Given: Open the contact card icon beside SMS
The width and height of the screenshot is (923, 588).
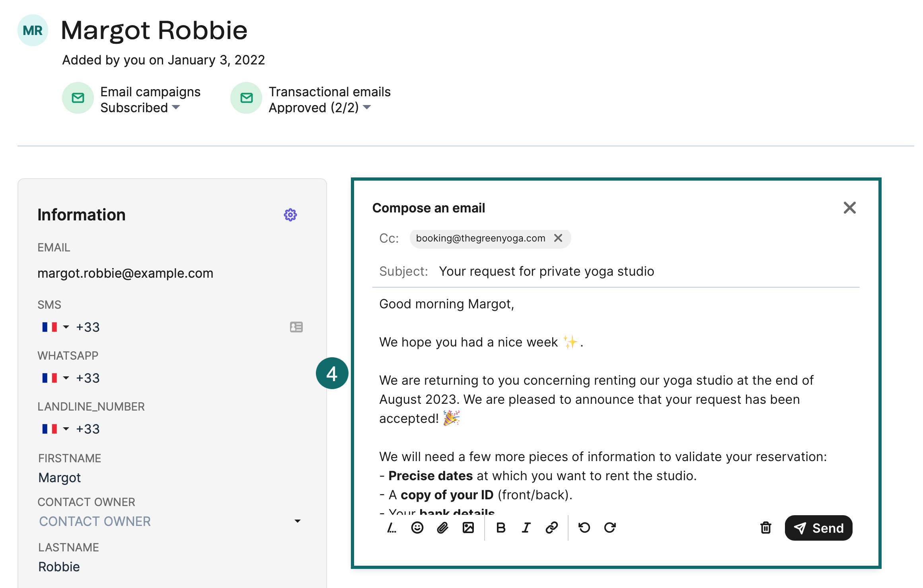Looking at the screenshot, I should (296, 327).
